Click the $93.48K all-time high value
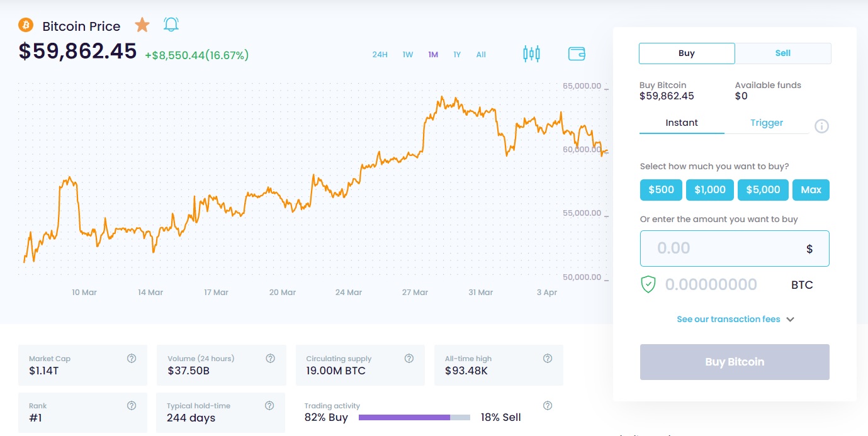The image size is (868, 436). coord(466,371)
